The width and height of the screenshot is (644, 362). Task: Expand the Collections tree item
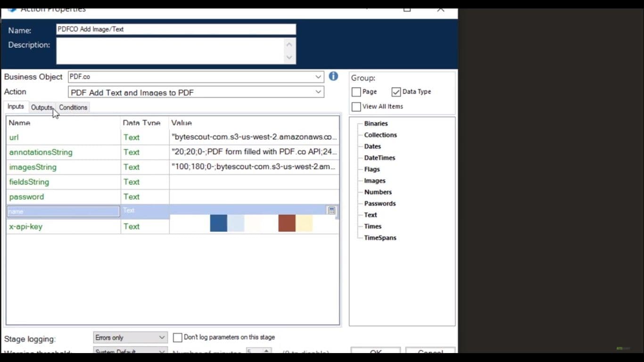click(x=380, y=135)
